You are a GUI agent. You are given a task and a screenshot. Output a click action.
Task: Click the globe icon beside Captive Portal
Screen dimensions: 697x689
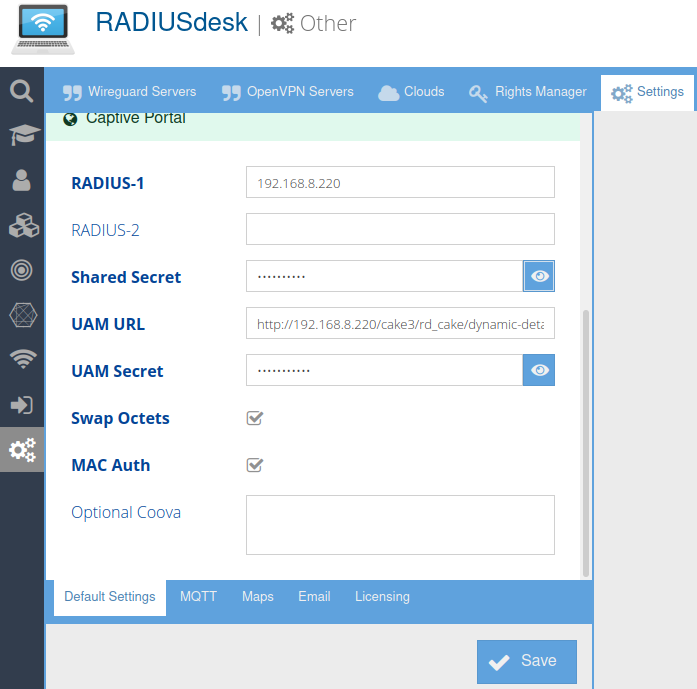pos(70,119)
